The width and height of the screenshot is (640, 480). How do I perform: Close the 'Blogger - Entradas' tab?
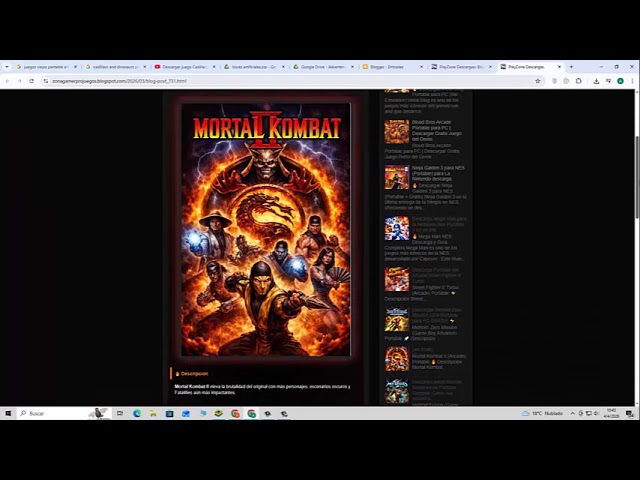[x=421, y=67]
